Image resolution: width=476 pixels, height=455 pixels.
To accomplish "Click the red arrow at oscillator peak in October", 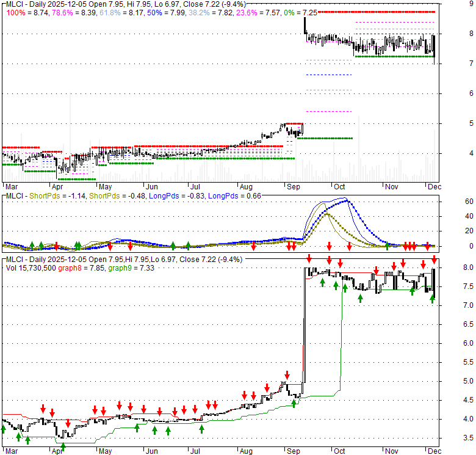I will [330, 246].
